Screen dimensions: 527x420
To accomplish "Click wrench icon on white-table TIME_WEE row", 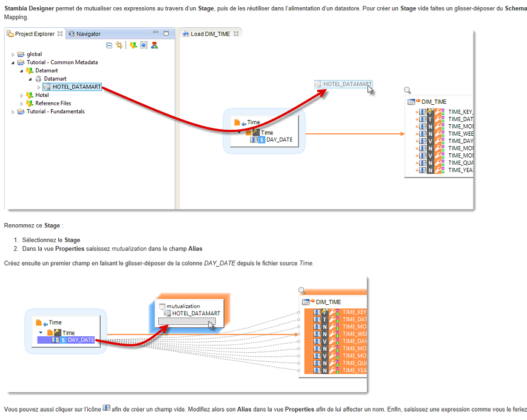I will click(438, 134).
